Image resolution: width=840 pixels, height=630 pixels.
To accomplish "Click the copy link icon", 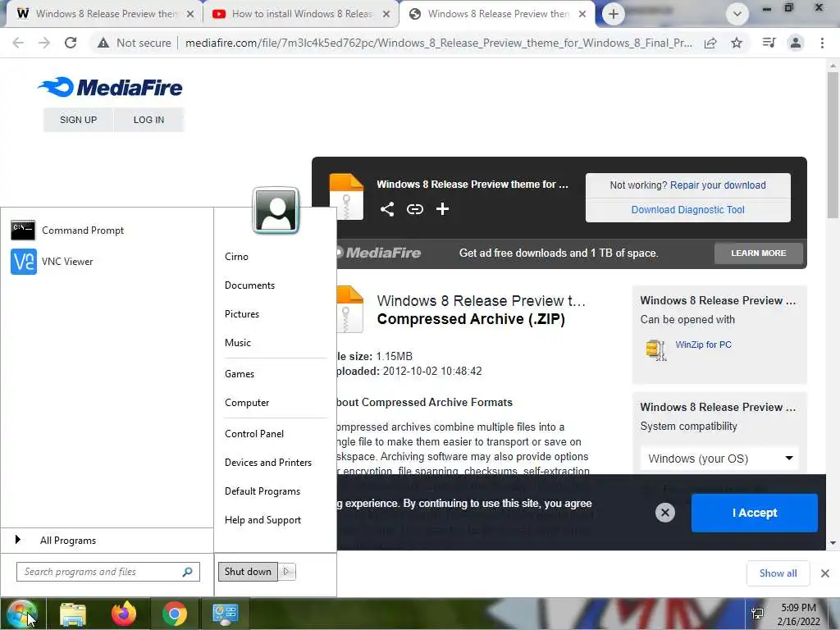I will tap(414, 209).
